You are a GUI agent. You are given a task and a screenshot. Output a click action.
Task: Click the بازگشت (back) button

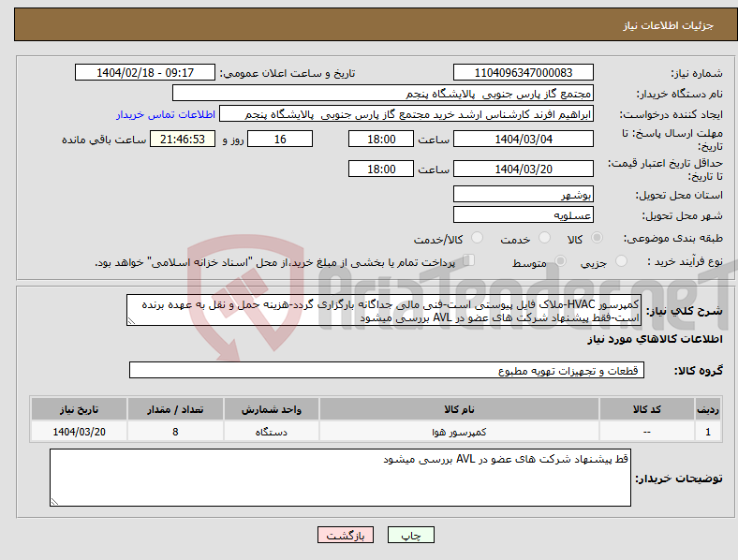(x=346, y=535)
